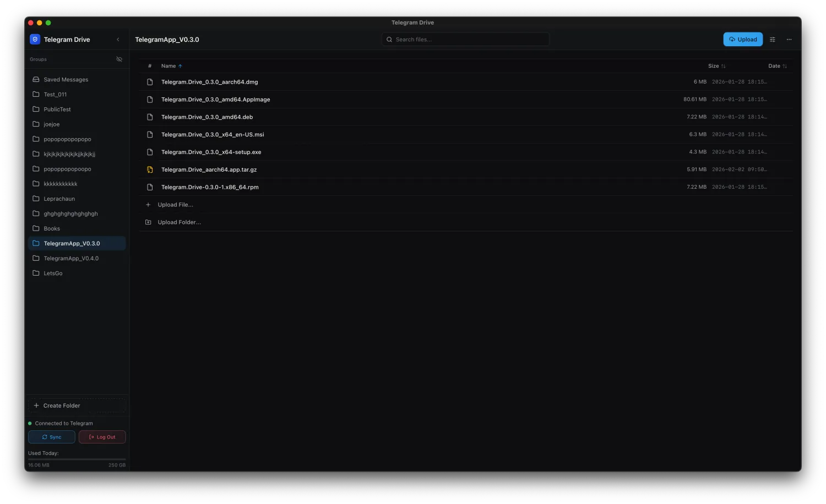826x504 pixels.
Task: Click the Connected to Telegram status text
Action: (64, 423)
